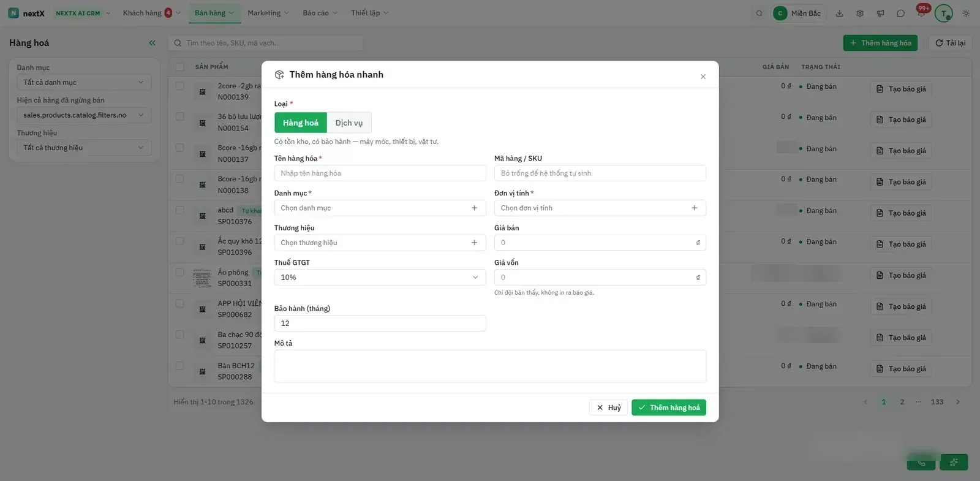This screenshot has width=980, height=481.
Task: Open the green AI sparkle assistant button
Action: click(x=954, y=462)
